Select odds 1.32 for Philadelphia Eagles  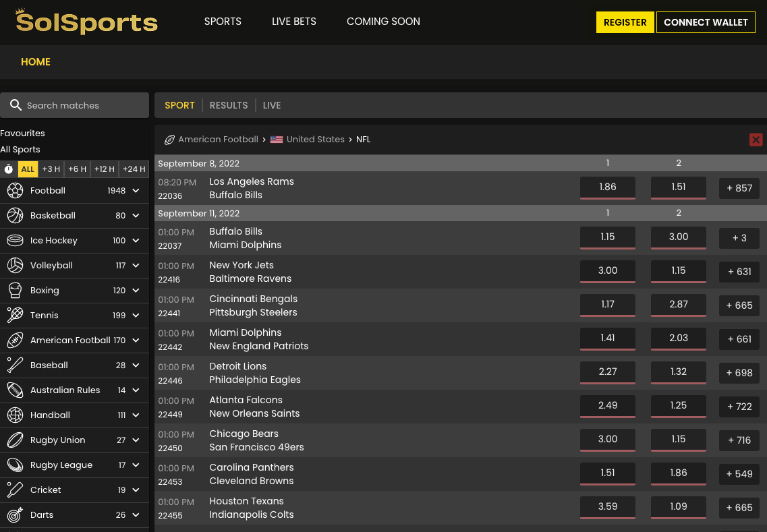coord(679,373)
